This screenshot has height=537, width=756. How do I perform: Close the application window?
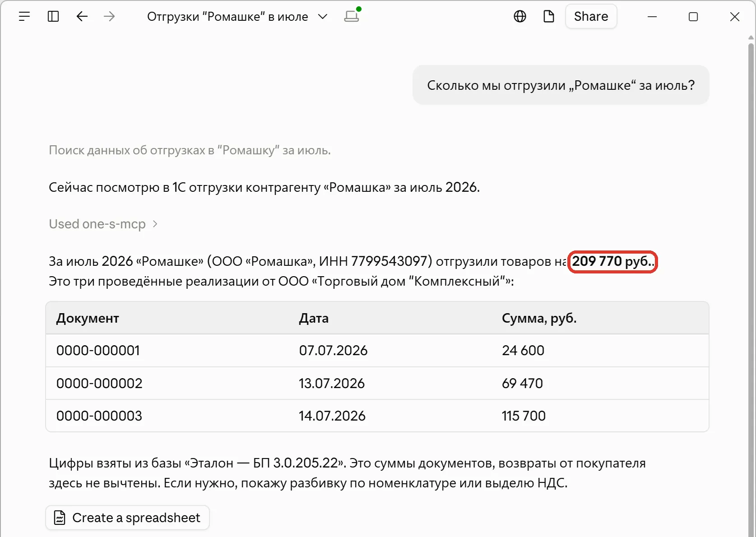pos(735,17)
